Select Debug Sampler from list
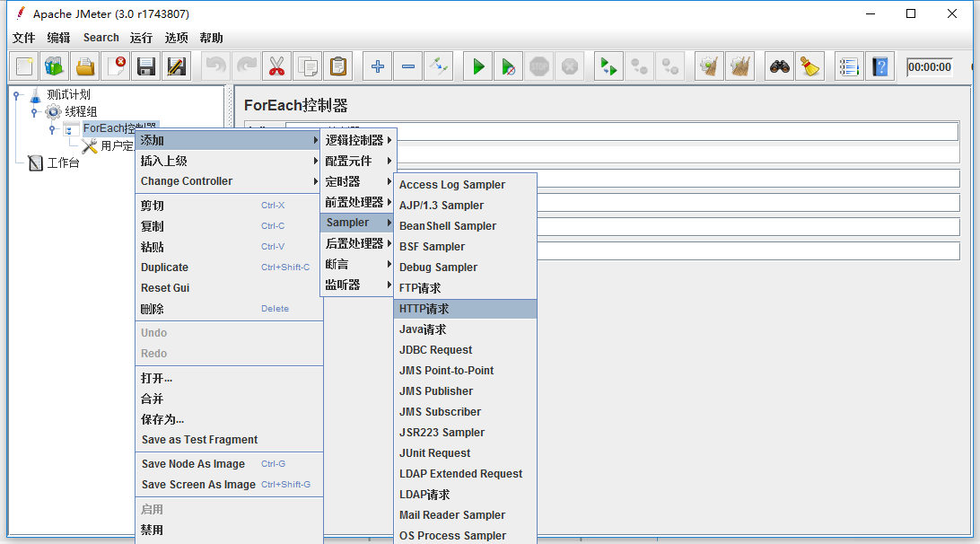The image size is (980, 544). coord(465,267)
